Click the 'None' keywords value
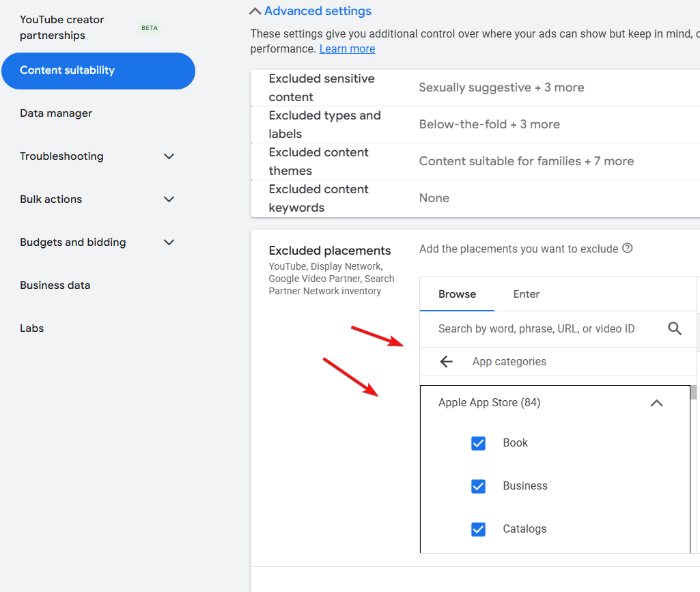The image size is (700, 592). click(434, 198)
